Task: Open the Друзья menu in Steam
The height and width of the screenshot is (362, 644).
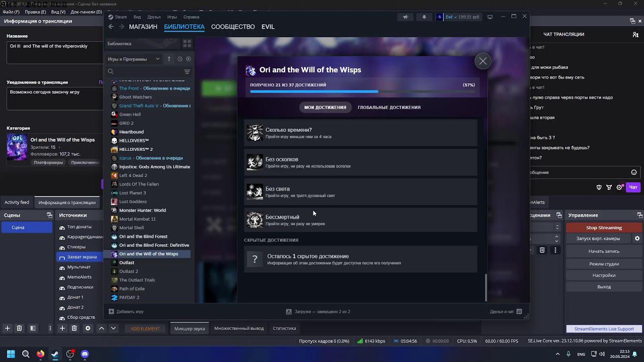Action: pos(154,17)
